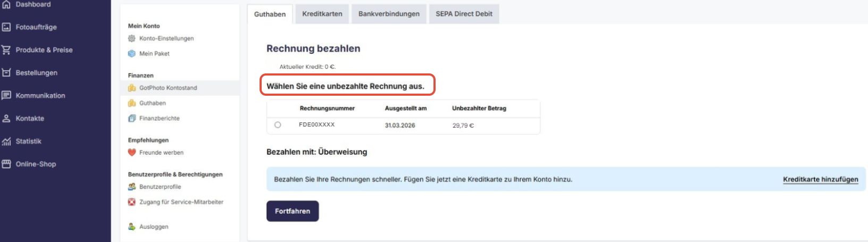Open the Kreditkarten tab

click(322, 14)
